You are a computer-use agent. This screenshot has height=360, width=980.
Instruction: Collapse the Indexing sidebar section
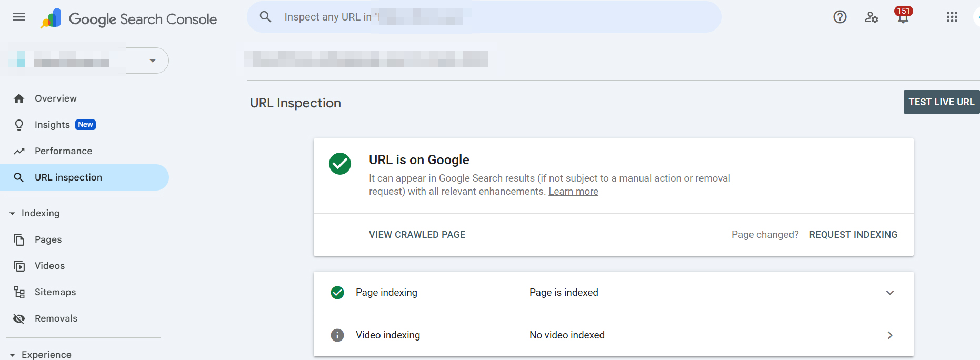click(x=13, y=214)
